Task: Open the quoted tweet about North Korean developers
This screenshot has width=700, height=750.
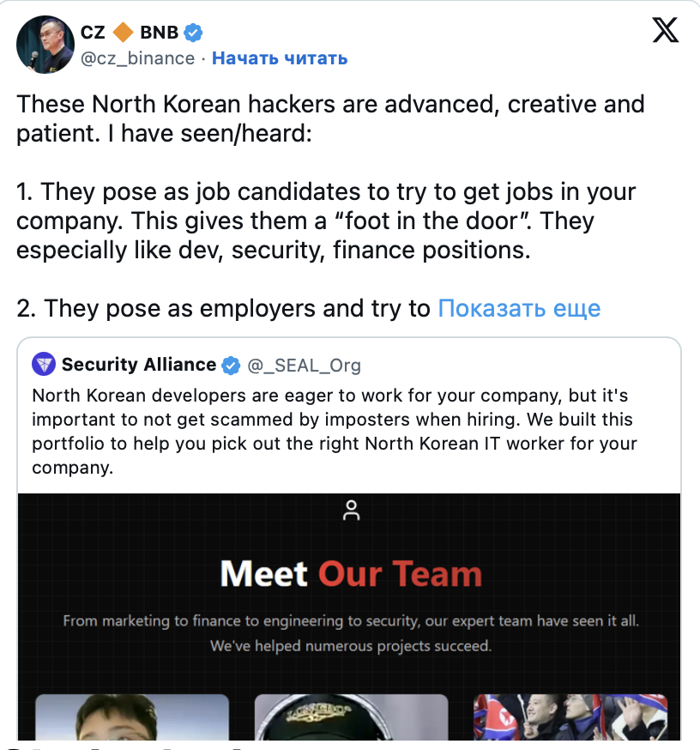Action: tap(333, 432)
